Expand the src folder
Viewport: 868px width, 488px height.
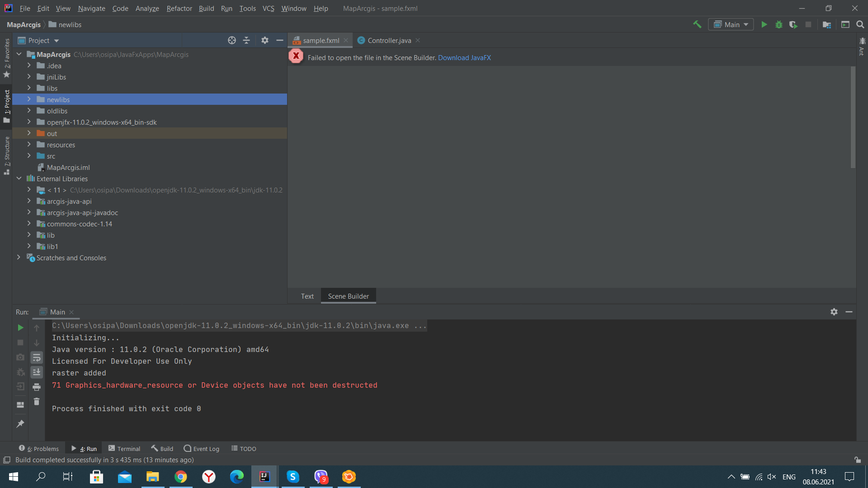pos(29,156)
